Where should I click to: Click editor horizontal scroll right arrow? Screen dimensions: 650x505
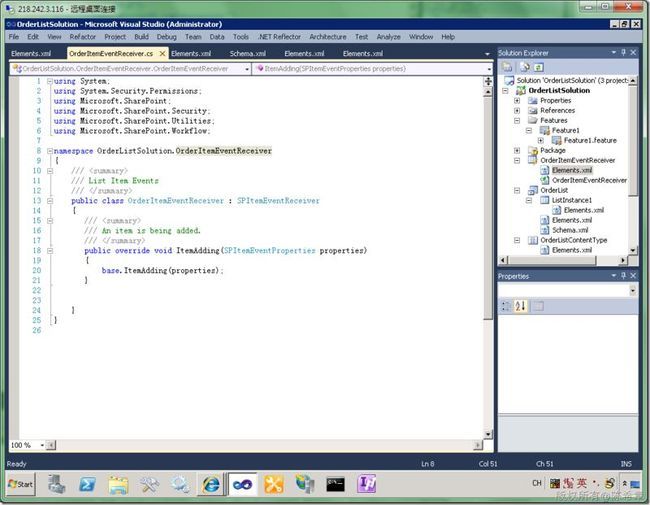click(x=478, y=445)
